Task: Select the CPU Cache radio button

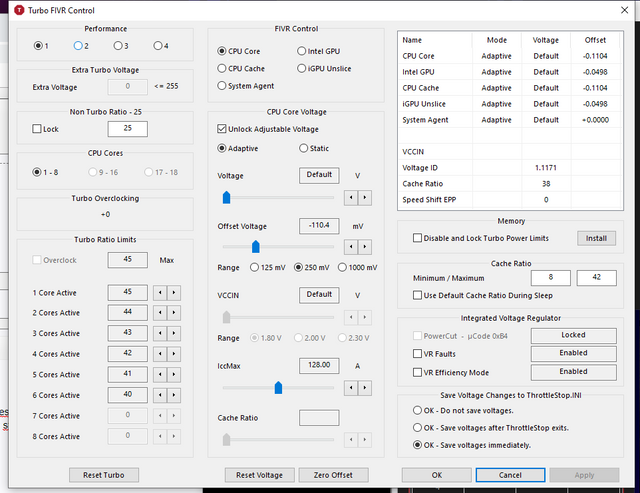Action: point(223,68)
